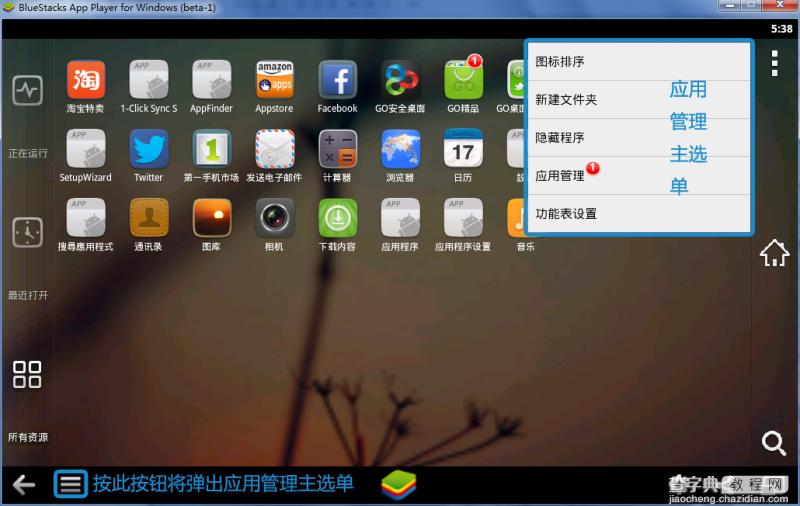Viewport: 800px width, 506px height.
Task: Open GO安全桌面 app
Action: [x=400, y=80]
